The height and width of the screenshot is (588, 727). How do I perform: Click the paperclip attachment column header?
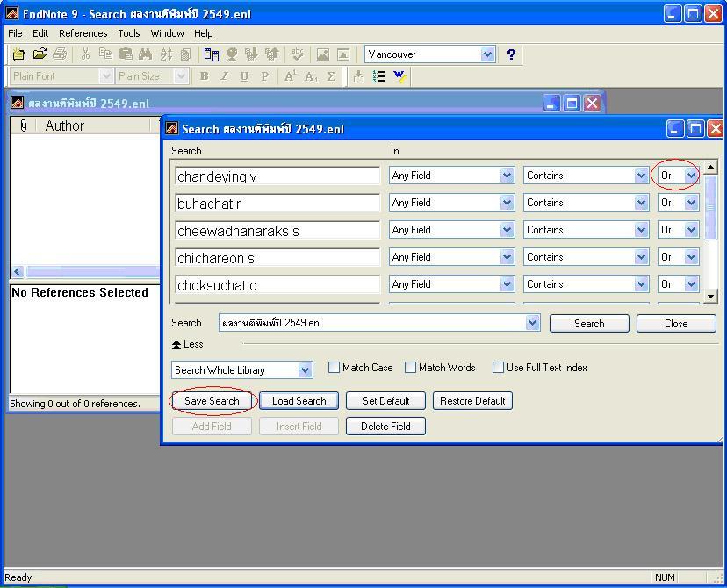pyautogui.click(x=23, y=125)
